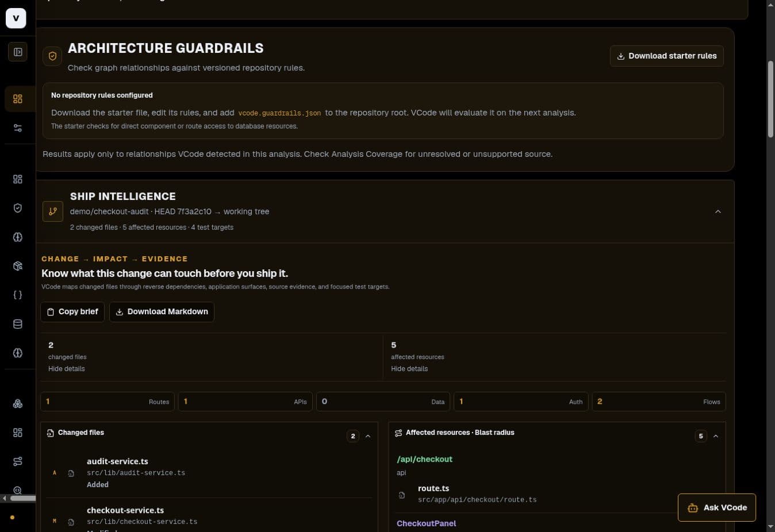
Task: Click the scrollbar down arrow
Action: pos(770,527)
